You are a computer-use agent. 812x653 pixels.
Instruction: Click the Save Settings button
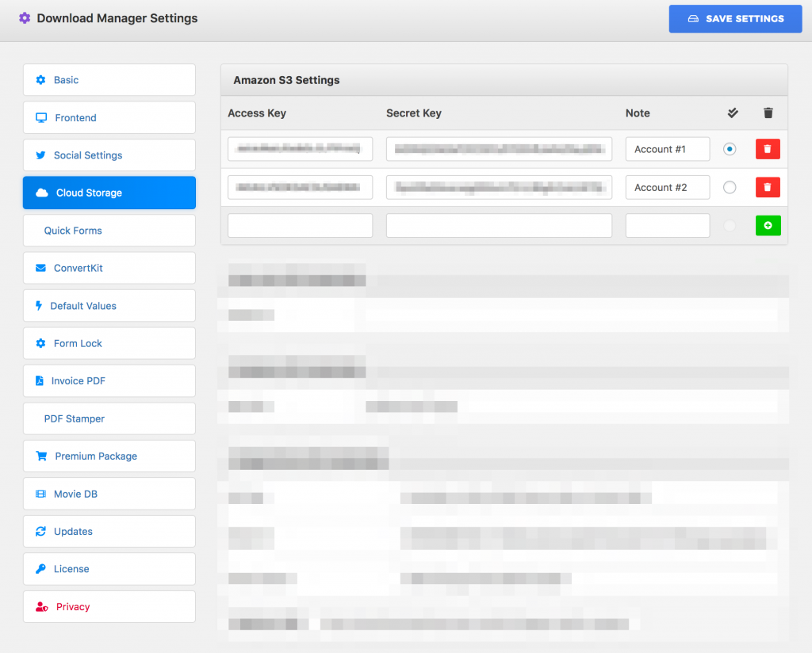pyautogui.click(x=735, y=18)
